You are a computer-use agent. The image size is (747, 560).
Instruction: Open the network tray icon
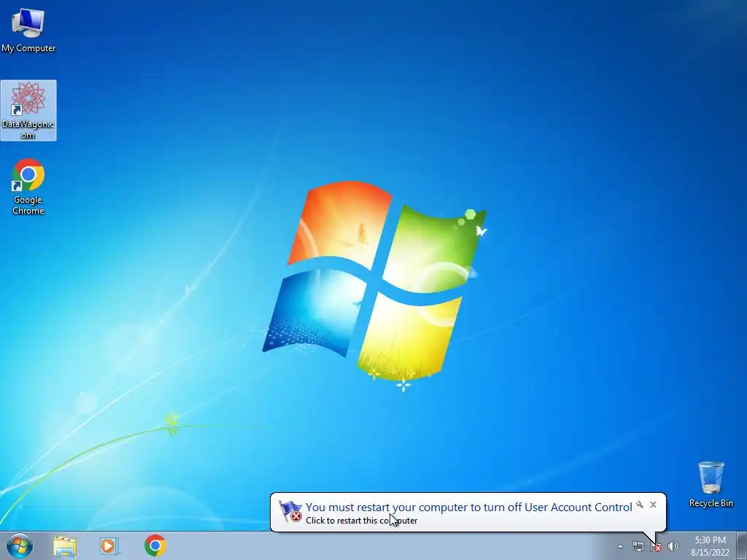(x=638, y=546)
